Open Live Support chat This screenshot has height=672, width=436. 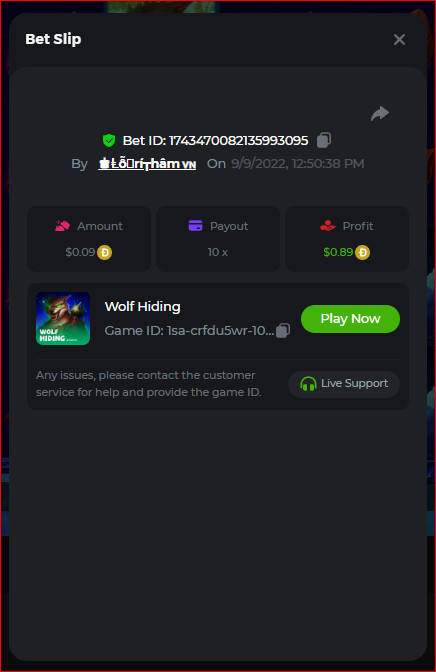click(x=344, y=384)
